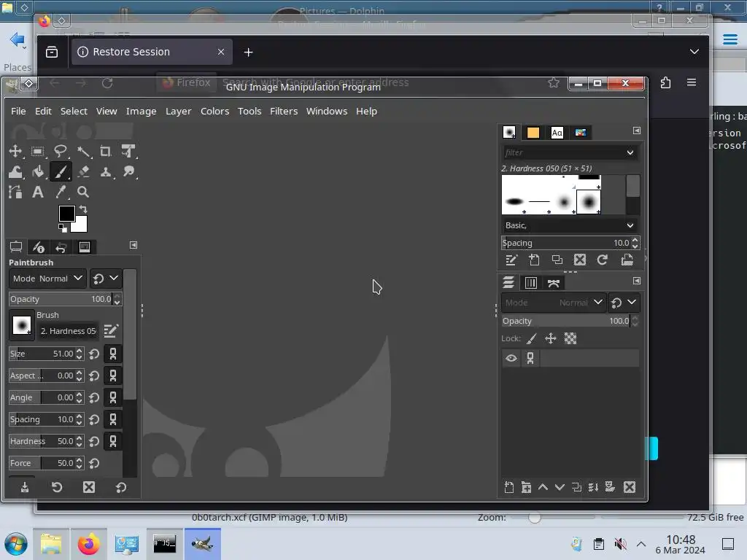Toggle link Angle to brush default

[x=113, y=397]
